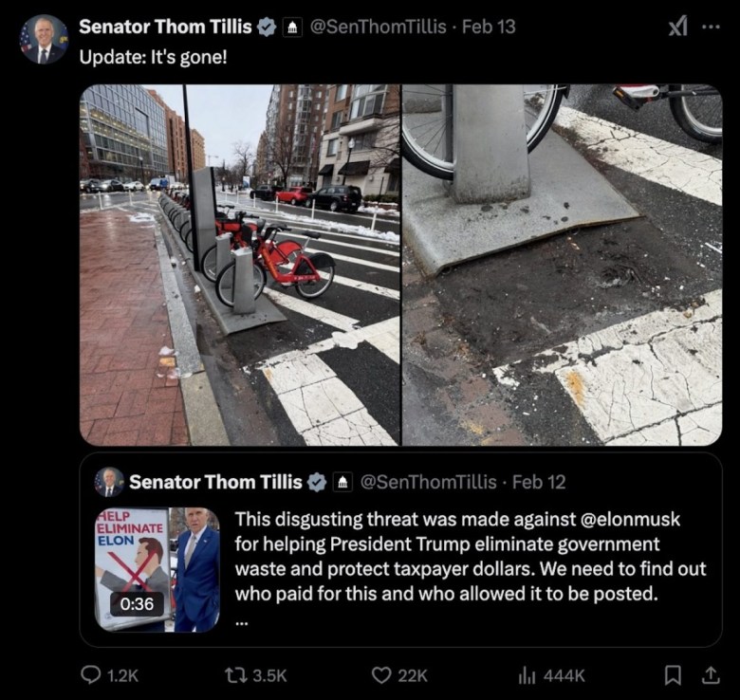Bookmark this tweet
Screen dimensions: 740x700
(672, 674)
